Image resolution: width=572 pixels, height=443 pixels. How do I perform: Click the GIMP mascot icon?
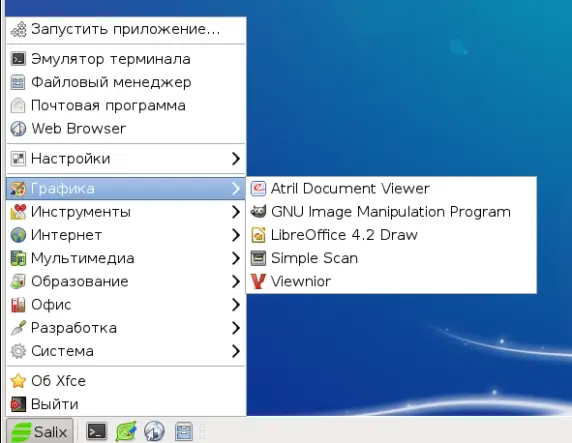[x=258, y=212]
